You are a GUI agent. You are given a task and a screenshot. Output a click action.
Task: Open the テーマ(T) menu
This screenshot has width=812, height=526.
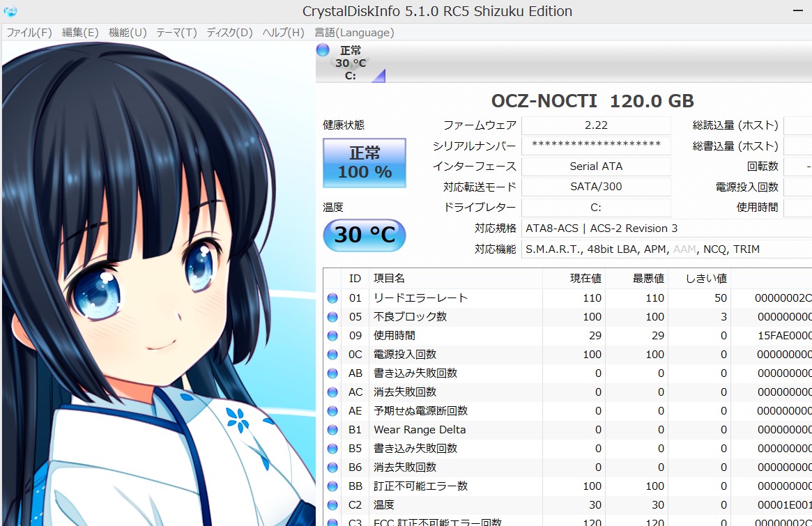(x=176, y=33)
